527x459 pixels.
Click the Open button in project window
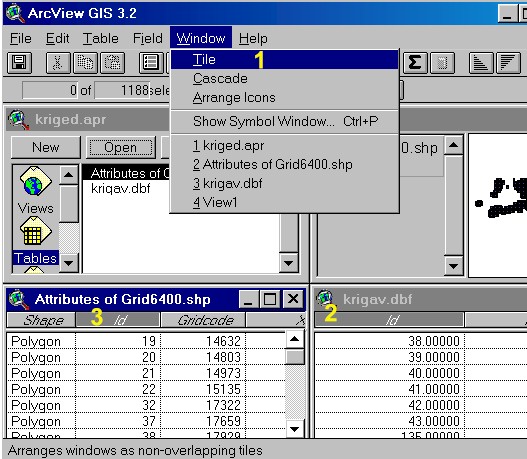[x=120, y=147]
